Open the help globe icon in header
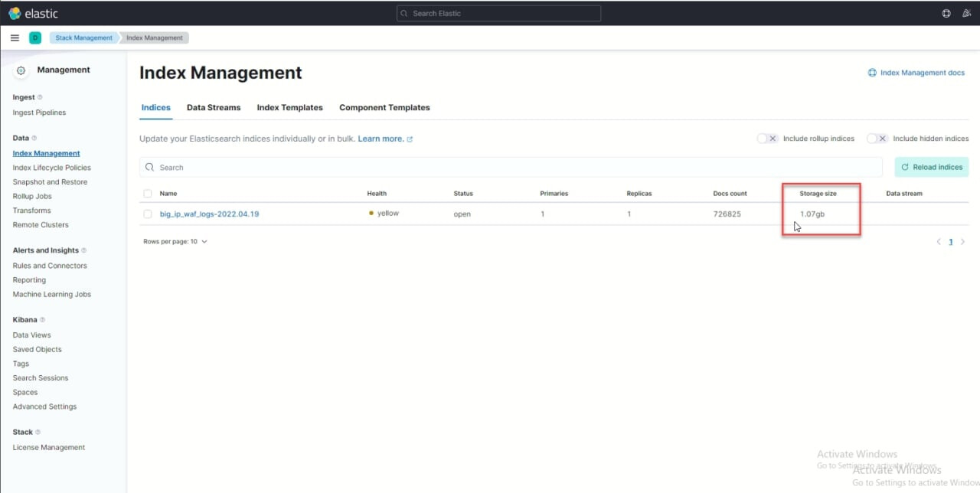This screenshot has width=980, height=493. 946,13
